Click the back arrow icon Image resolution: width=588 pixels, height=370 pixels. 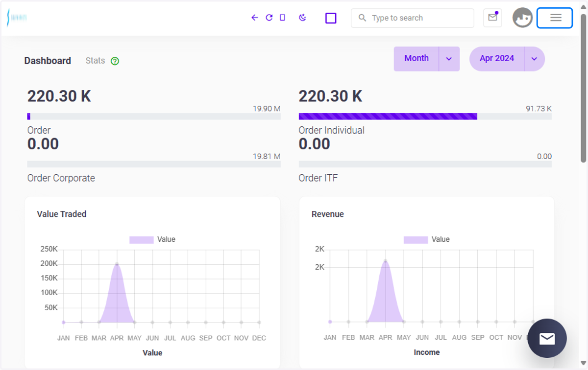click(x=254, y=18)
